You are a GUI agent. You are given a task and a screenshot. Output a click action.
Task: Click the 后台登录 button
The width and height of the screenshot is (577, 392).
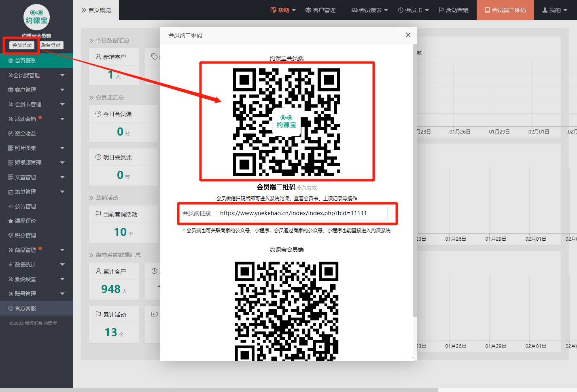pos(51,45)
